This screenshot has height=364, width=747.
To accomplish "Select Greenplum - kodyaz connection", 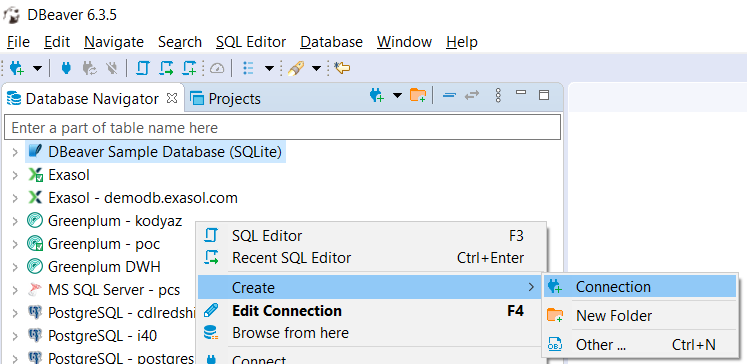I will (115, 221).
